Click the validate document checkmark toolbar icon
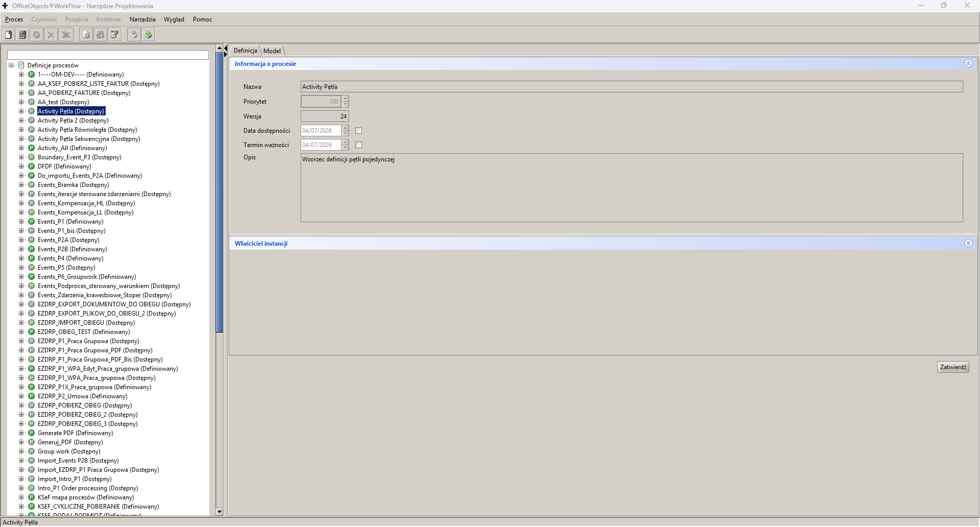The width and height of the screenshot is (980, 527). (86, 35)
